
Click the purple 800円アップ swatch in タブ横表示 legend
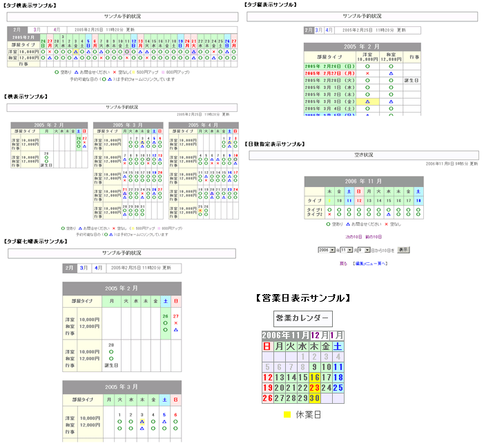click(x=163, y=72)
